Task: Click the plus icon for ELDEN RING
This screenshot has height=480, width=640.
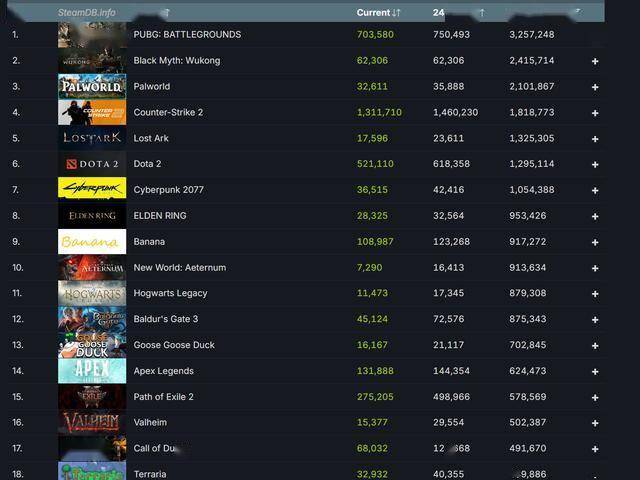Action: tap(595, 216)
